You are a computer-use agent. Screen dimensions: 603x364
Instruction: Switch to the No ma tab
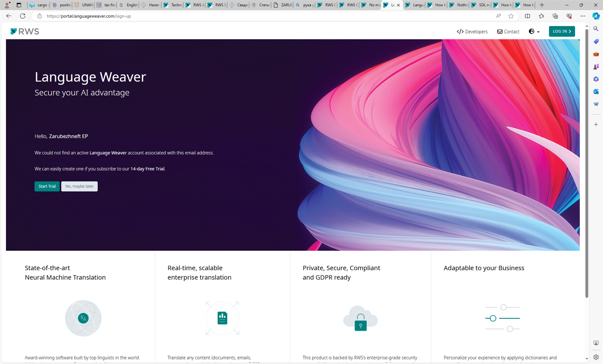click(371, 5)
